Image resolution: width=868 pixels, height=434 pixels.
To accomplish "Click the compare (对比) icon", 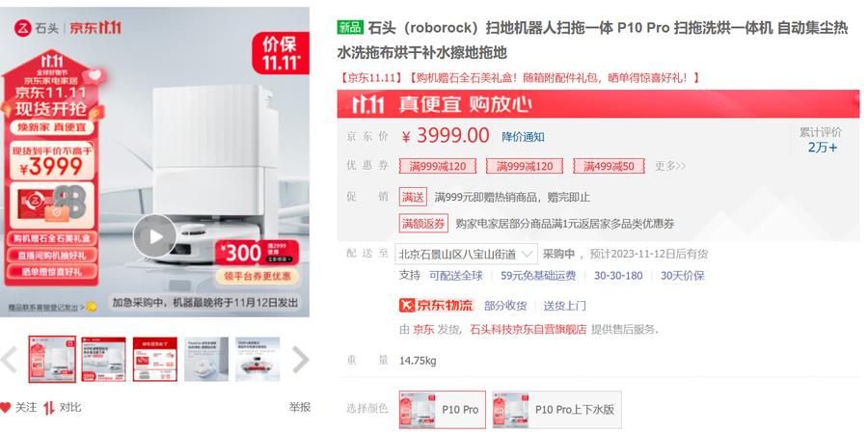I will 49,407.
